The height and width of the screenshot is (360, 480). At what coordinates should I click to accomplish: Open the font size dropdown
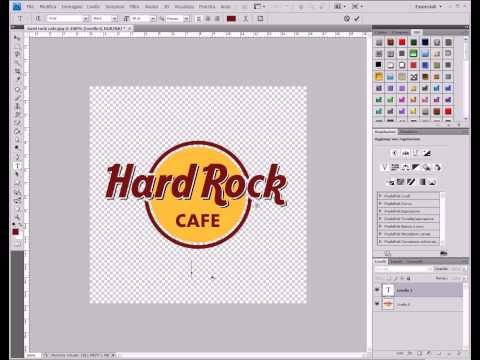[x=153, y=19]
